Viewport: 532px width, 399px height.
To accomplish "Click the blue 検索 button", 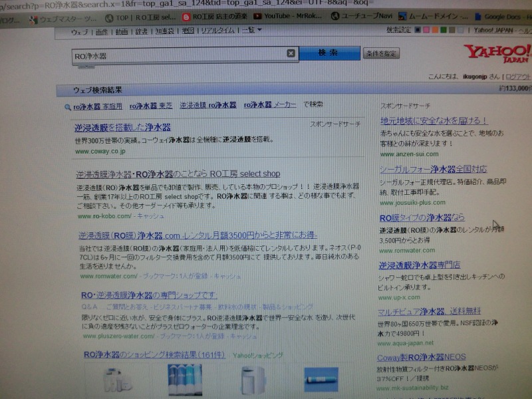I will click(329, 53).
